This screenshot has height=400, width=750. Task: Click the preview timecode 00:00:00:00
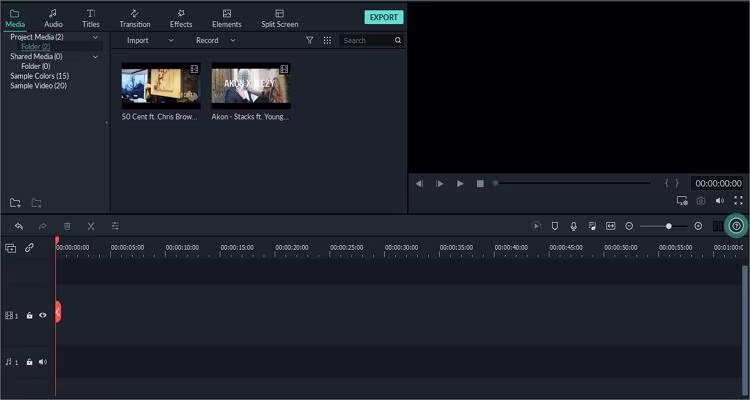tap(718, 183)
